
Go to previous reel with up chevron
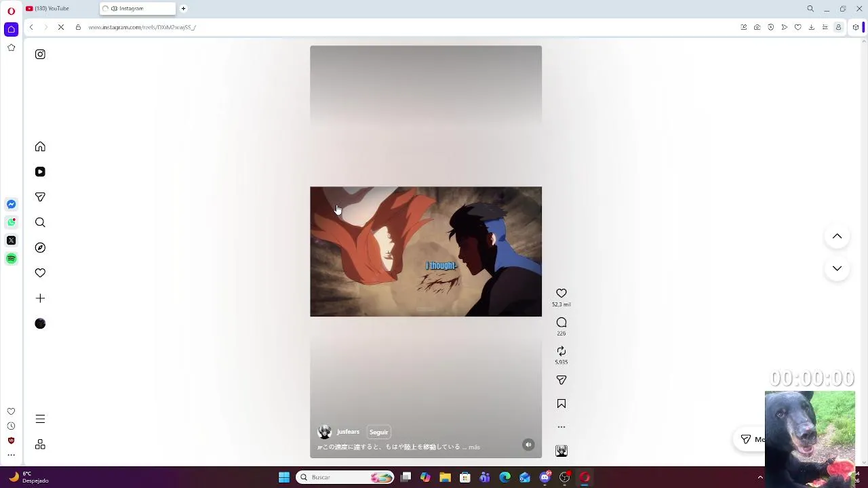(837, 237)
